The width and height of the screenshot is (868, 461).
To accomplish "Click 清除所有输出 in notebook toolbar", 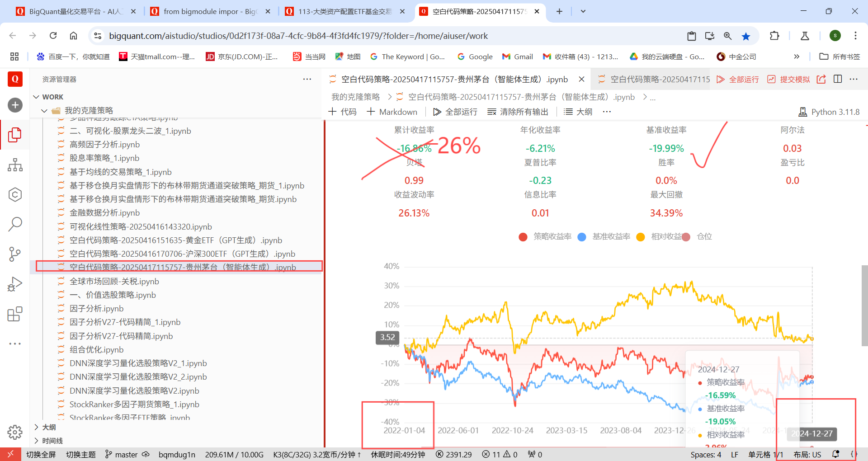I will click(x=518, y=112).
